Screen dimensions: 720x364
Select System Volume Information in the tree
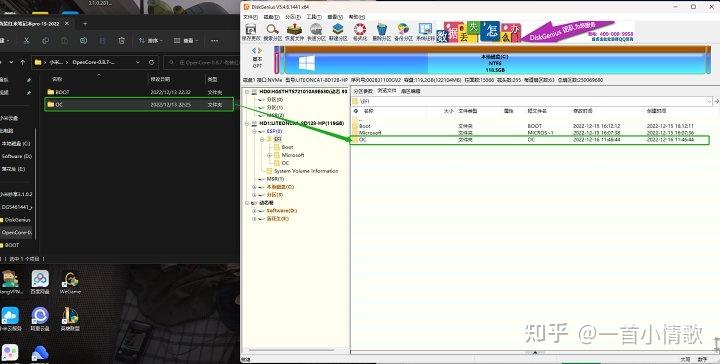click(x=302, y=171)
